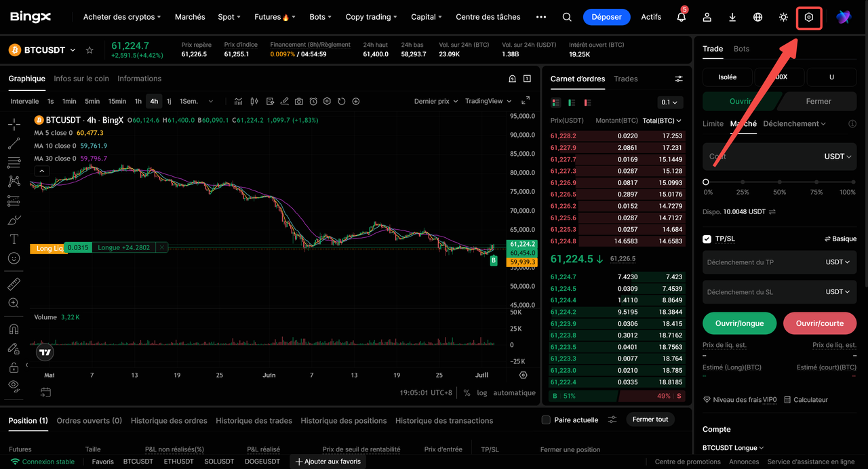The width and height of the screenshot is (868, 469).
Task: Select the text tool in drawing sidebar
Action: 14,239
